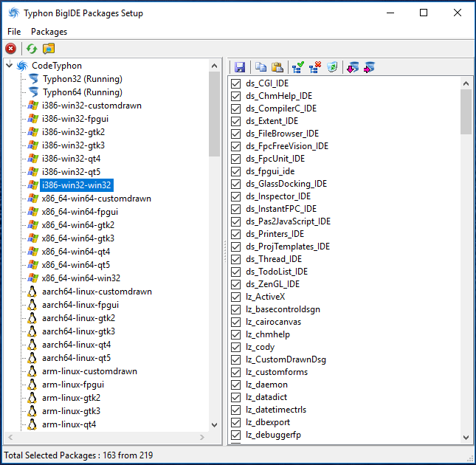Open the Packages menu
476x465 pixels.
coord(49,32)
